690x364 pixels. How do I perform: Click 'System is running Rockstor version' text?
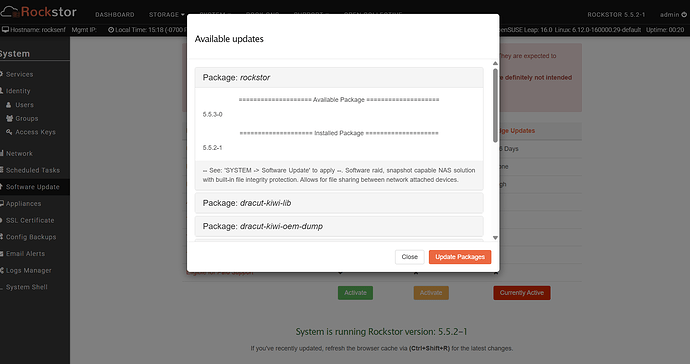(x=381, y=332)
